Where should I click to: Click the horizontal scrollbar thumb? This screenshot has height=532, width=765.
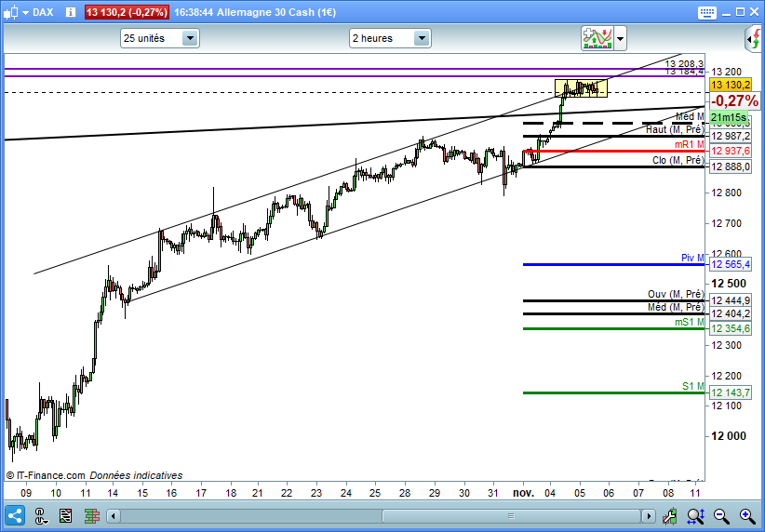tap(511, 515)
